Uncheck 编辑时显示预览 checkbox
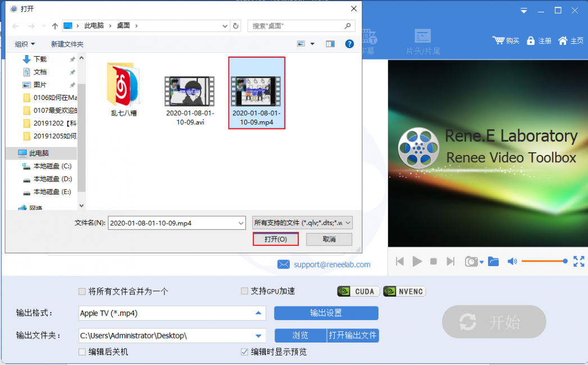The height and width of the screenshot is (365, 588). tap(244, 352)
